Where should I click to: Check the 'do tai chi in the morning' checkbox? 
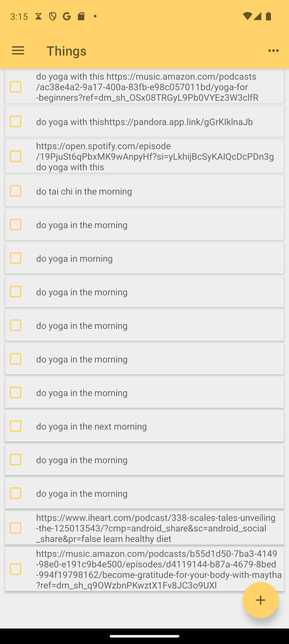15,191
